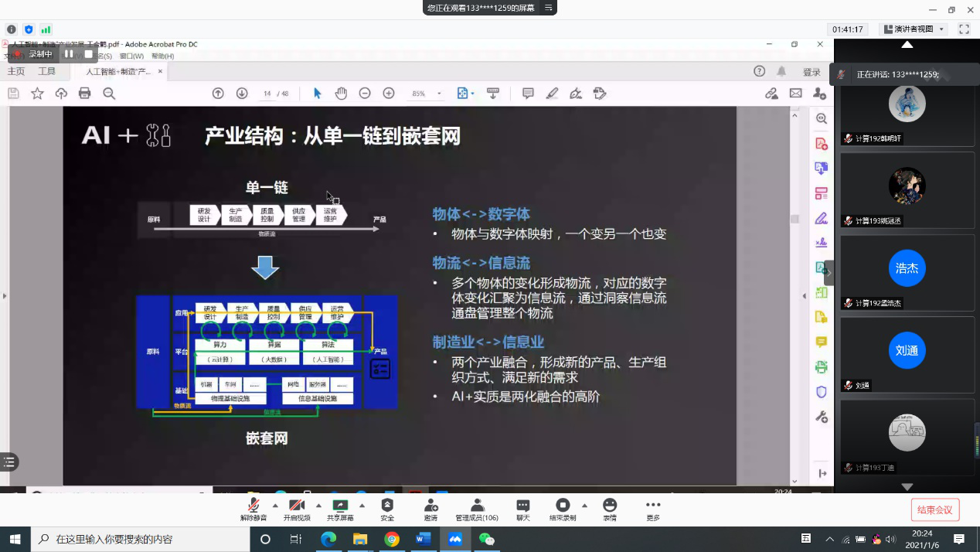This screenshot has width=980, height=552.
Task: Turn on camera with 开启视频
Action: (297, 509)
